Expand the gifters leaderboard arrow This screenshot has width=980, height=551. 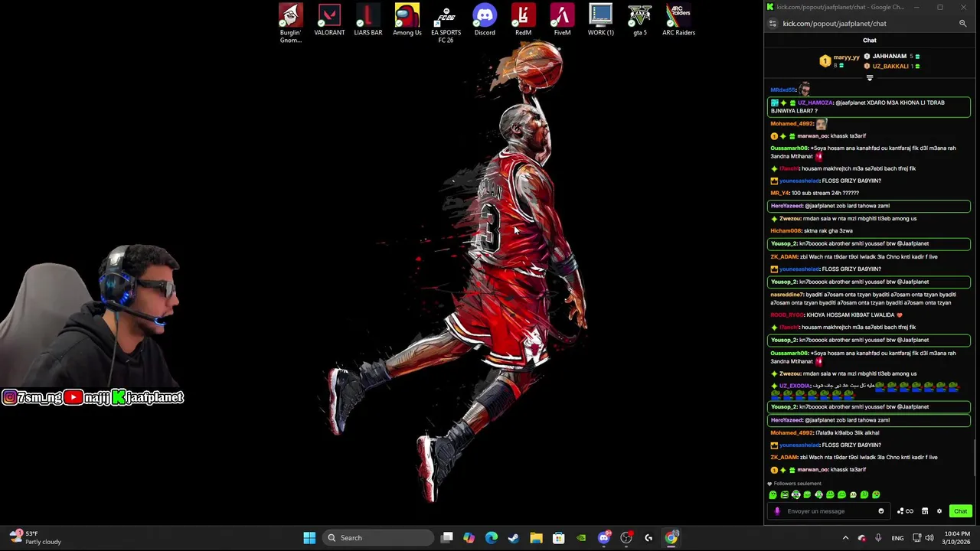tap(870, 77)
